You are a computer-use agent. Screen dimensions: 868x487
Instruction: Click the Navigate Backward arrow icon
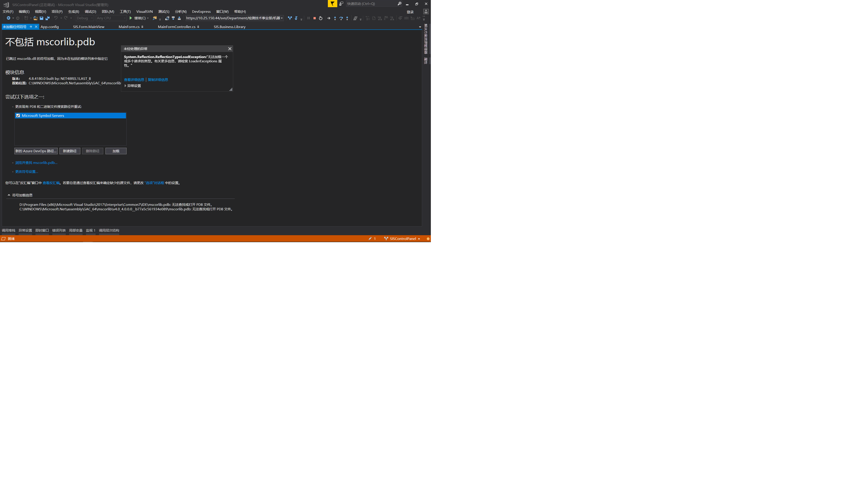(8, 18)
